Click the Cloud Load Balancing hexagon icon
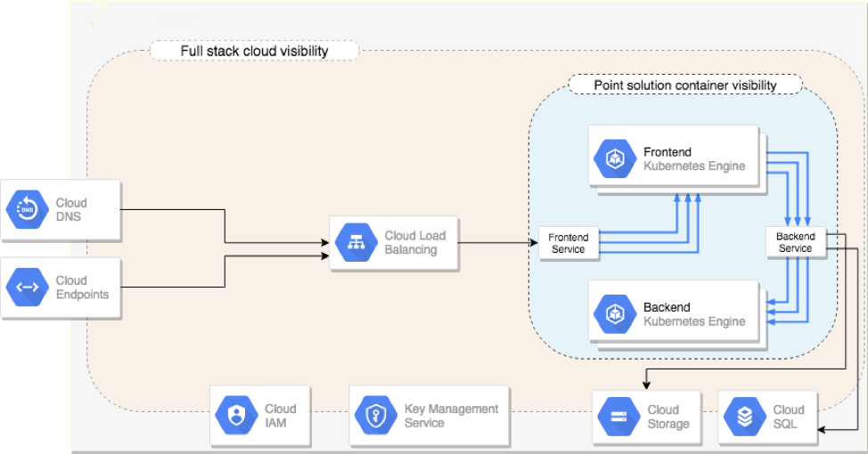This screenshot has height=454, width=868. 356,243
